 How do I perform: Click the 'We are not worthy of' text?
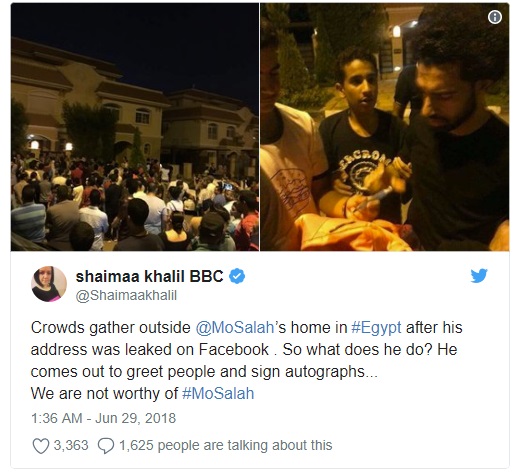coord(104,394)
